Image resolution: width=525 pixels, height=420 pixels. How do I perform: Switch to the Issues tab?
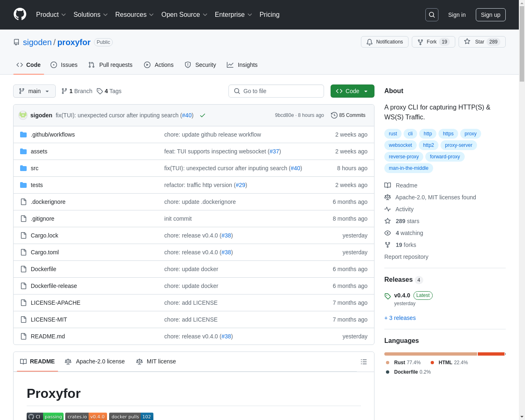pos(64,65)
